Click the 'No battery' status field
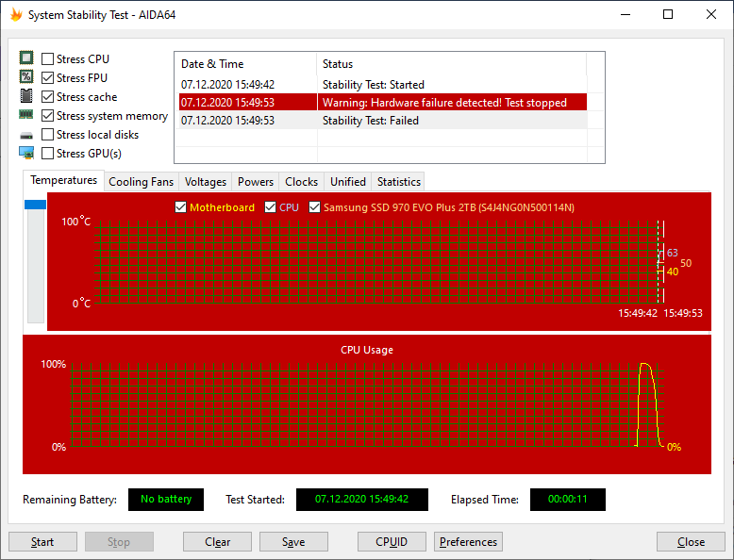The image size is (734, 560). click(x=166, y=499)
